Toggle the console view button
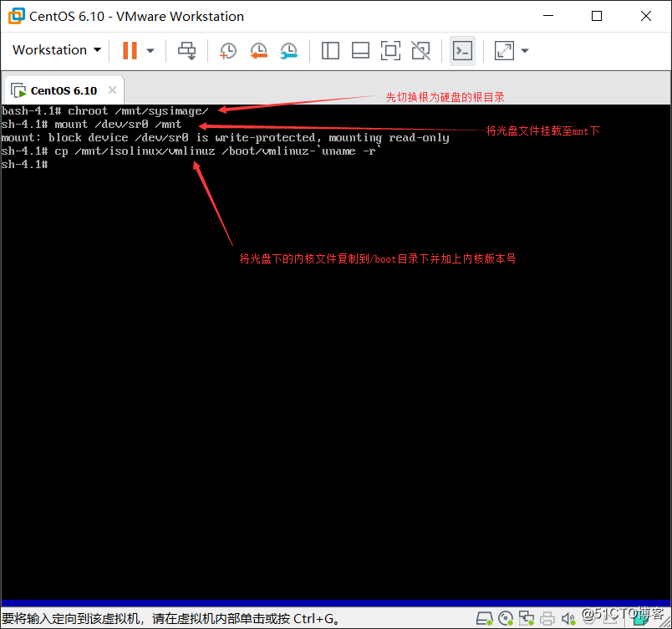 click(462, 51)
